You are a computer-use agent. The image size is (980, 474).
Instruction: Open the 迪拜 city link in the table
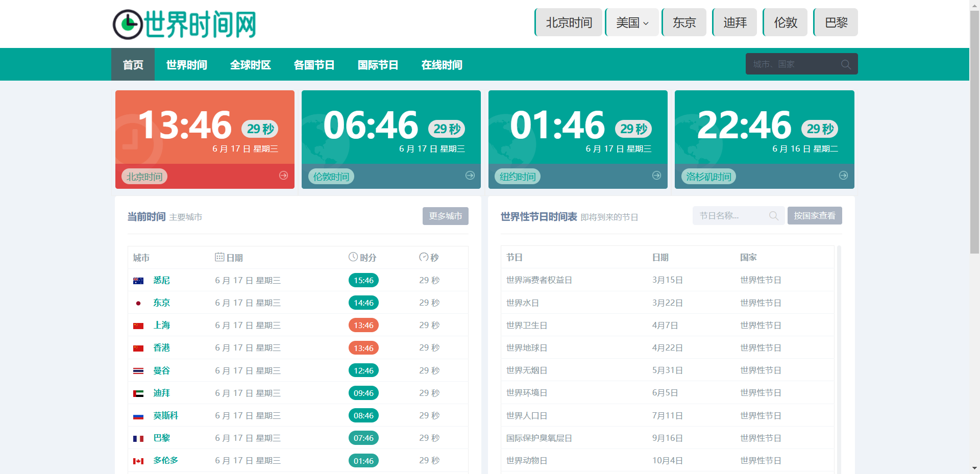pos(161,393)
